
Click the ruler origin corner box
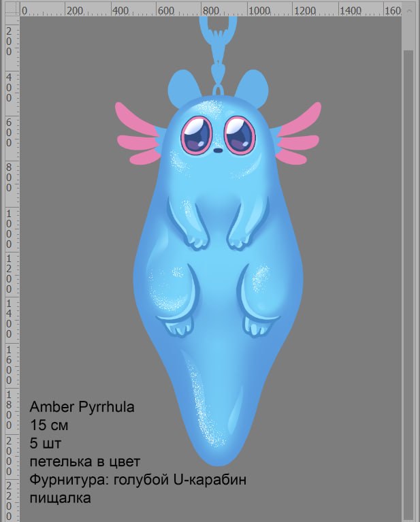[13, 10]
